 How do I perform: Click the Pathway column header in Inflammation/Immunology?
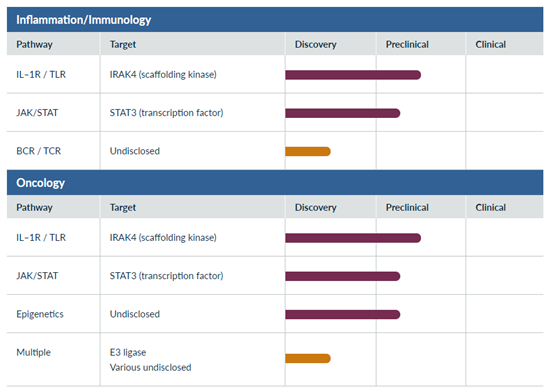click(x=34, y=45)
